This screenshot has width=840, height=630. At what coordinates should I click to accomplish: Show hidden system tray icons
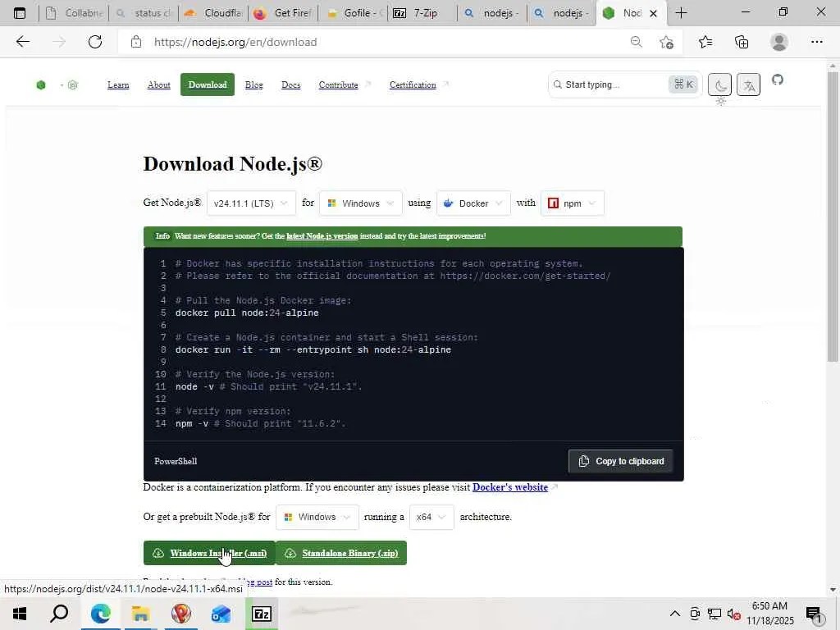(x=675, y=614)
